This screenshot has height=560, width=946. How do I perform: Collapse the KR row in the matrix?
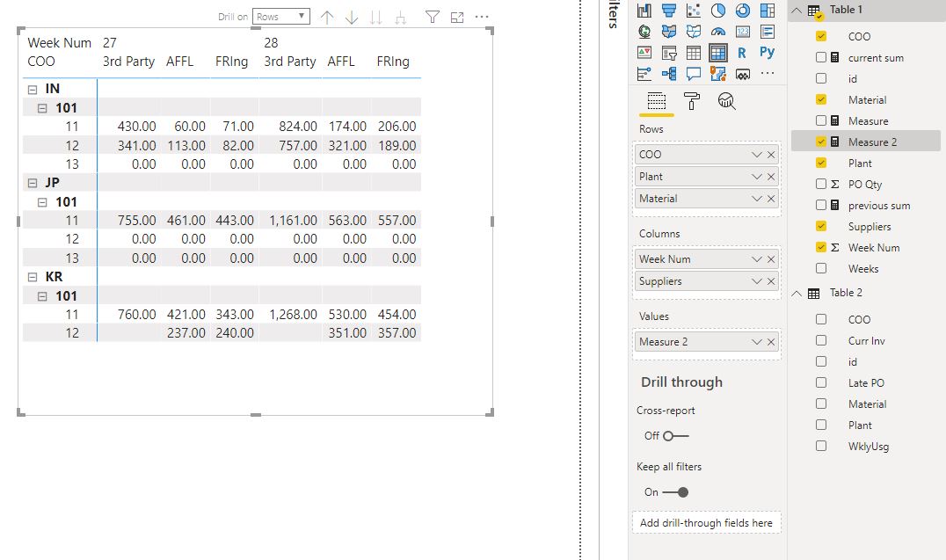(x=33, y=278)
